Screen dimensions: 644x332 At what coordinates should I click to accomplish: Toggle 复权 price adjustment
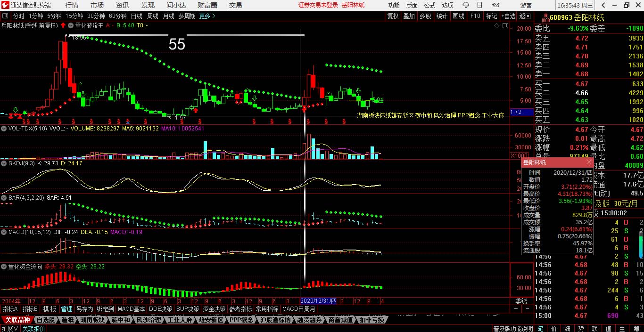click(393, 16)
